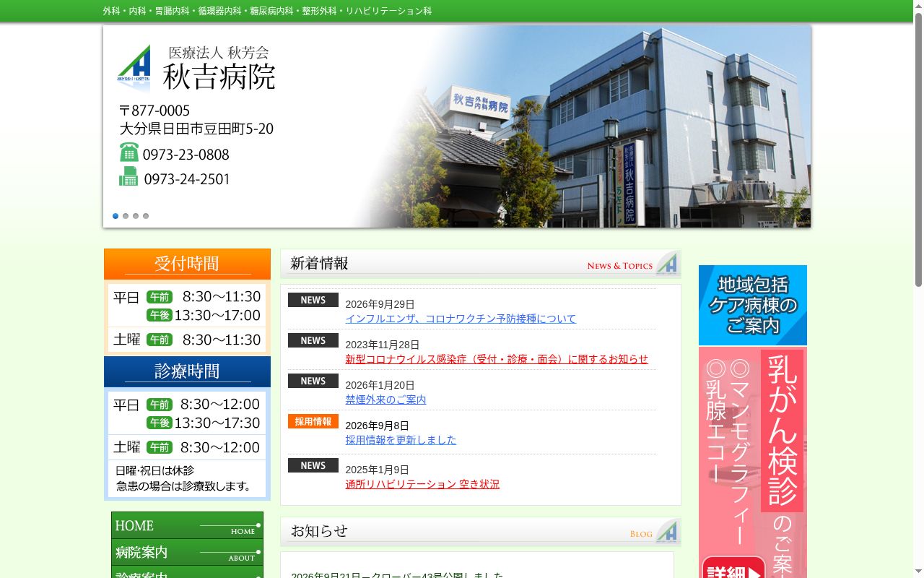924x578 pixels.
Task: Click the 地域包括ケア病棟のご案内 banner
Action: coord(753,305)
